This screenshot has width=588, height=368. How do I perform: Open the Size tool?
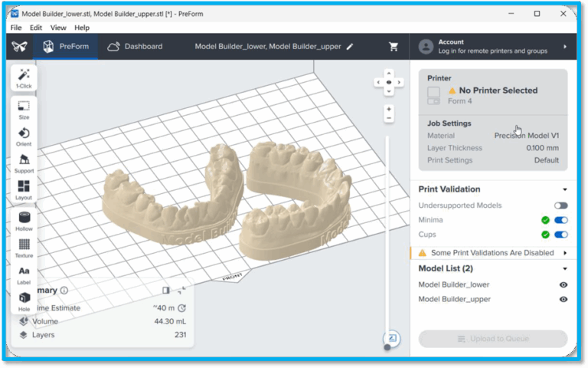[24, 110]
